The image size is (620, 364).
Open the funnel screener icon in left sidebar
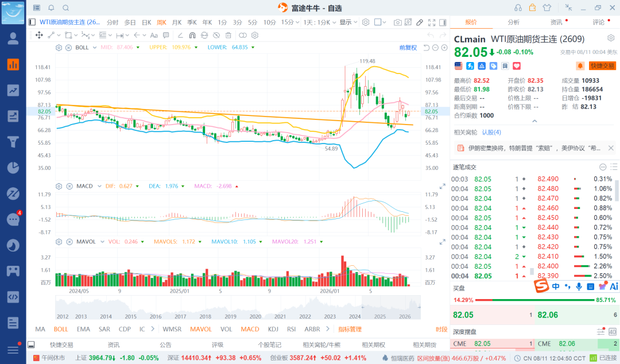point(13,142)
